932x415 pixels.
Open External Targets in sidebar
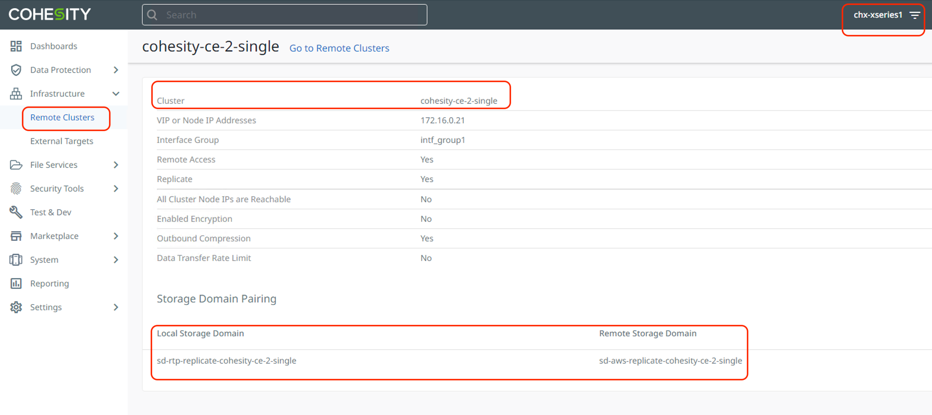click(62, 141)
